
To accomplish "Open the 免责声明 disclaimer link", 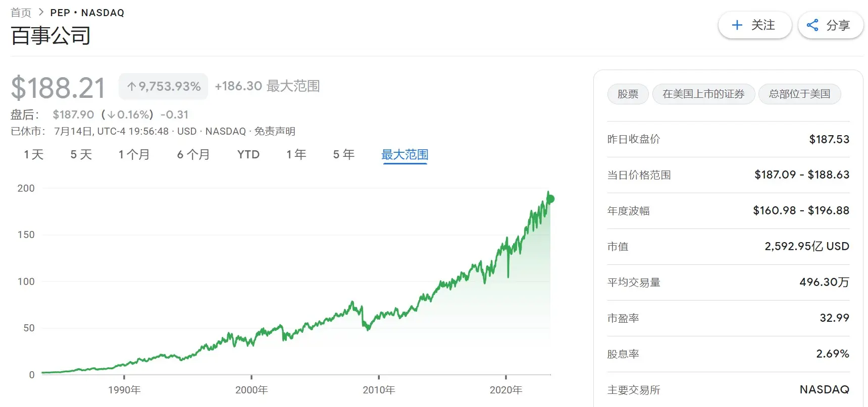I will click(x=275, y=132).
